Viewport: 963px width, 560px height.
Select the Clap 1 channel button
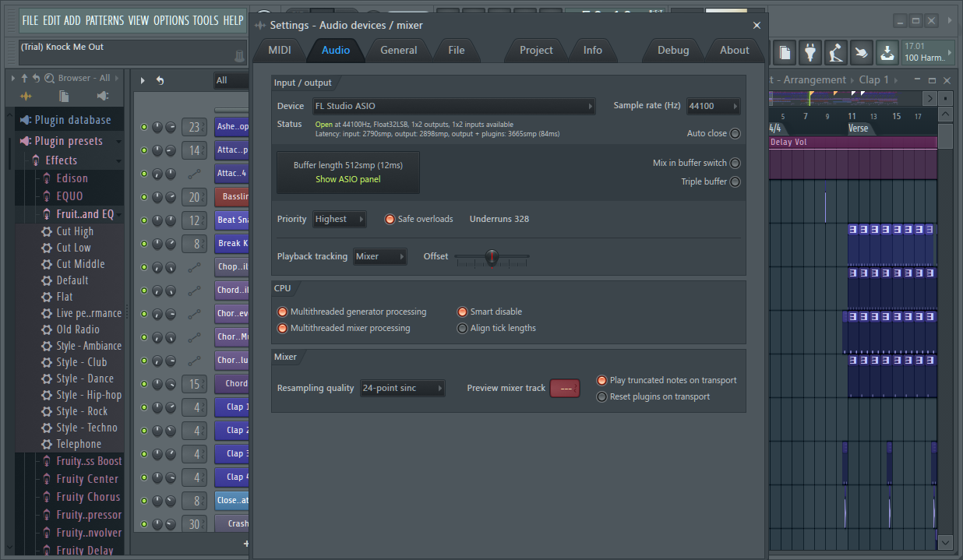pos(231,407)
